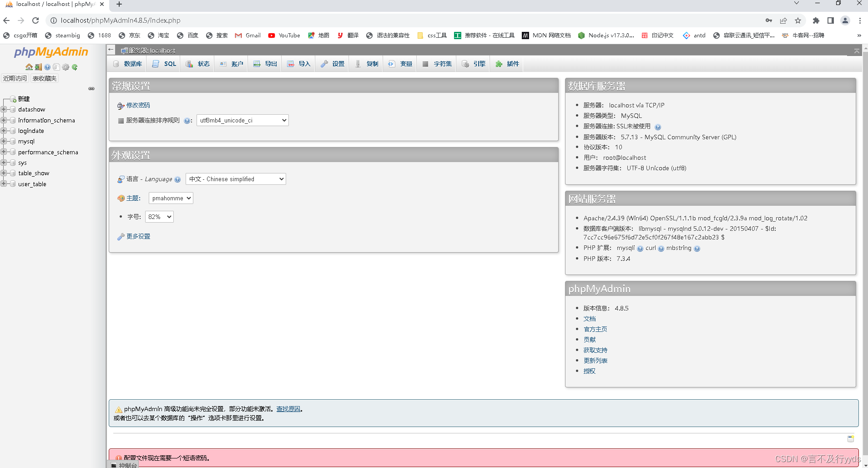
Task: Click the log out door icon
Action: (x=38, y=67)
